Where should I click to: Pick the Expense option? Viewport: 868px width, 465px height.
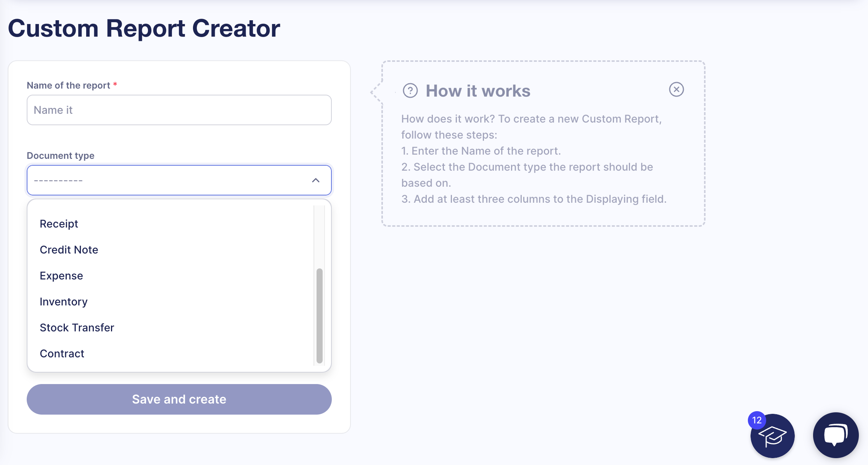61,276
